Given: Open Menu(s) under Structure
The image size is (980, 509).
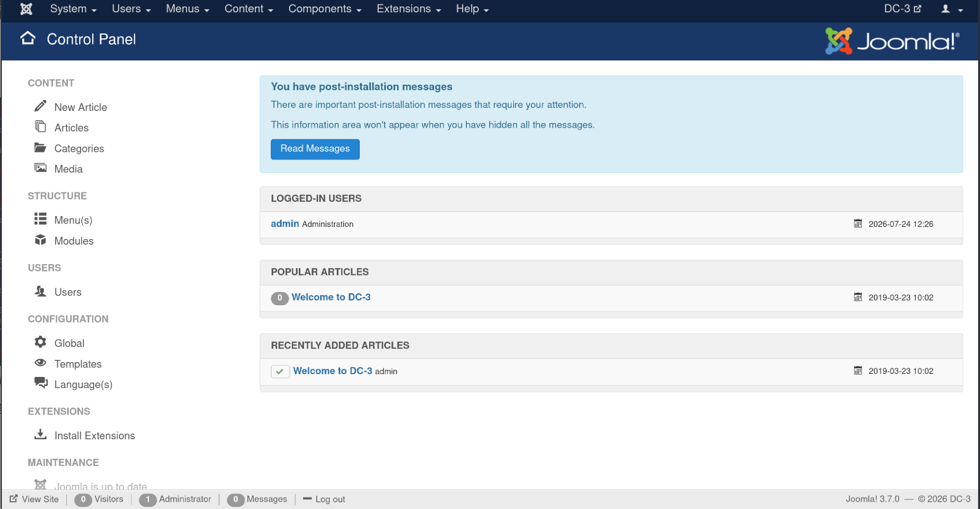Looking at the screenshot, I should 73,220.
